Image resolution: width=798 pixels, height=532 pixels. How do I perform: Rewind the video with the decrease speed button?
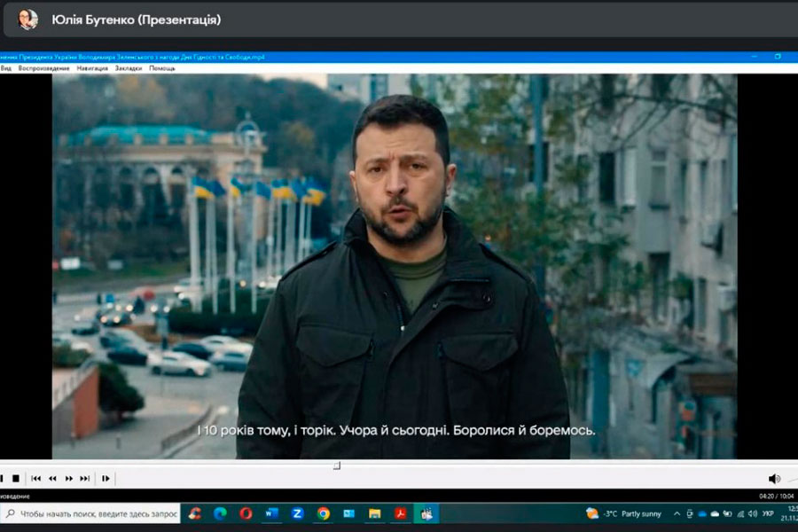(52, 479)
